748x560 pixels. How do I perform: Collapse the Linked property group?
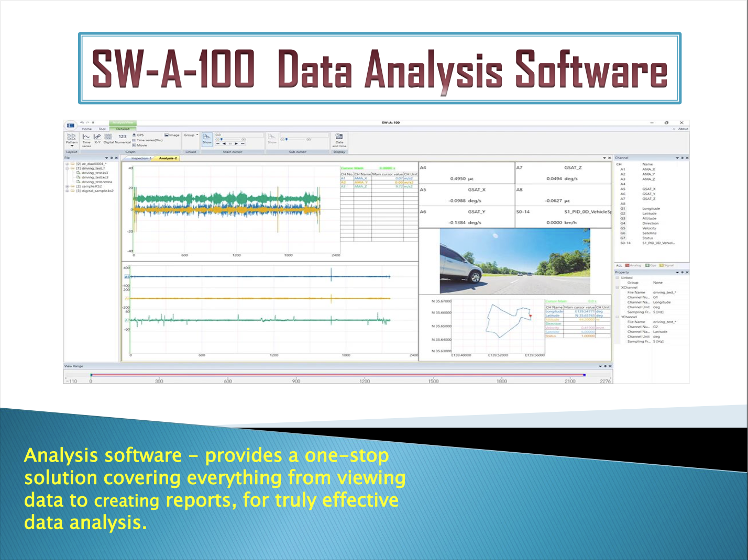[618, 278]
